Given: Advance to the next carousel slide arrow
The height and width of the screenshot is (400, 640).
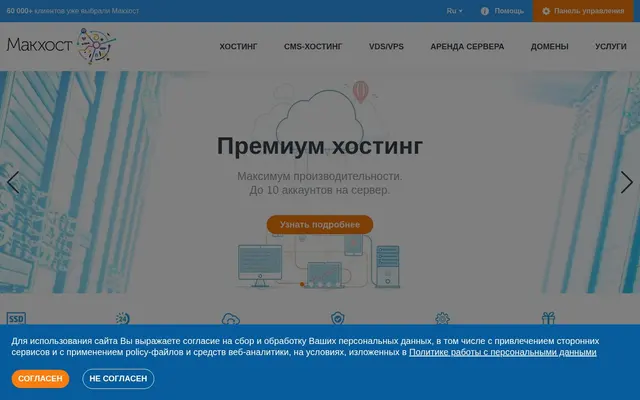Looking at the screenshot, I should [627, 182].
